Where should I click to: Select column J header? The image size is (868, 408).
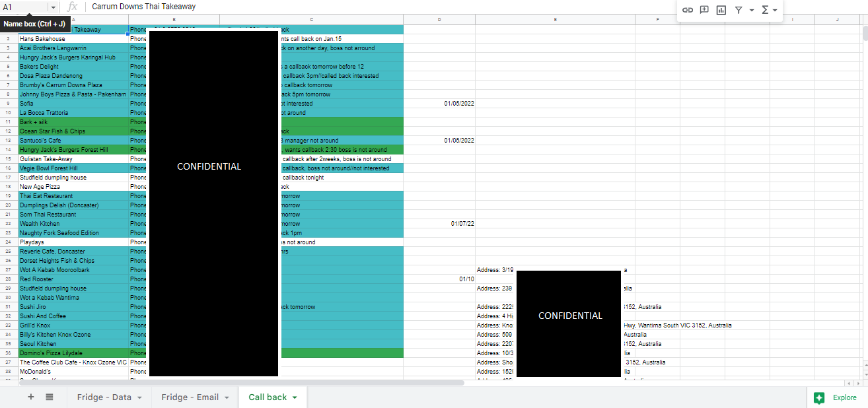(837, 20)
